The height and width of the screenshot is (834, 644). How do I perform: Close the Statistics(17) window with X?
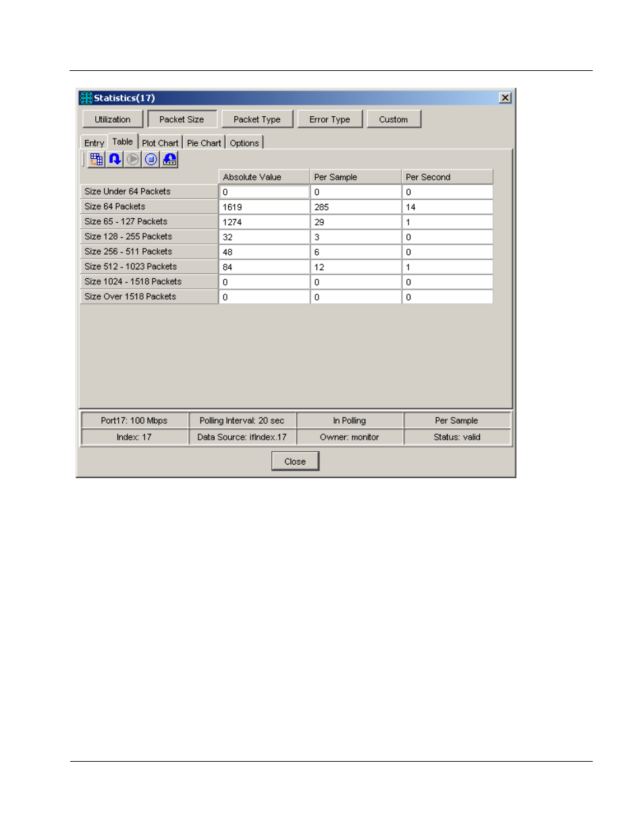coord(505,98)
